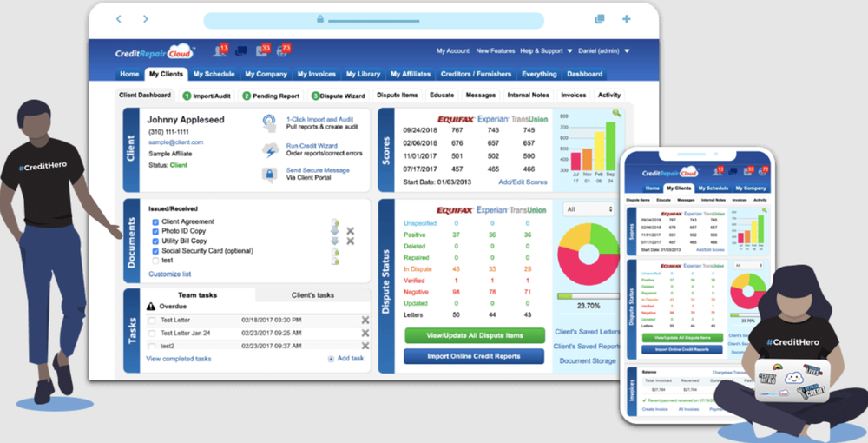Screen dimensions: 868x443
Task: Uncheck the Photo ID Copy checkbox
Action: pyautogui.click(x=155, y=231)
